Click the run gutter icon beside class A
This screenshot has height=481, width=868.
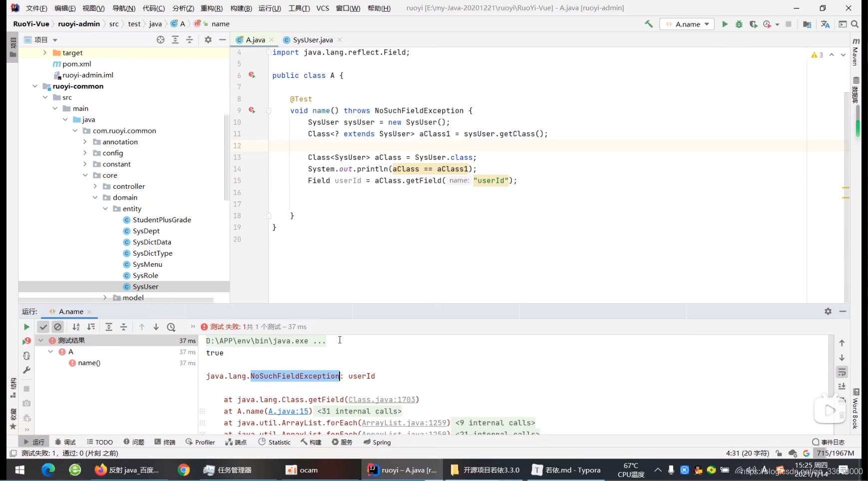(x=252, y=75)
